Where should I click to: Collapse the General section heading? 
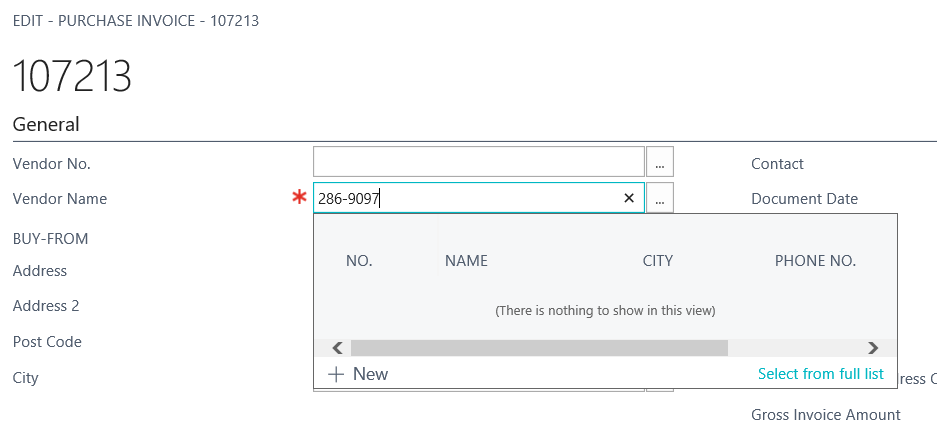point(46,124)
